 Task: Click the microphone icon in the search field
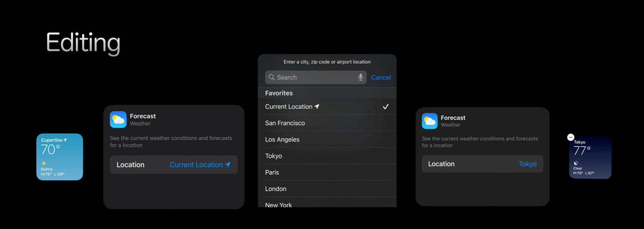[360, 77]
